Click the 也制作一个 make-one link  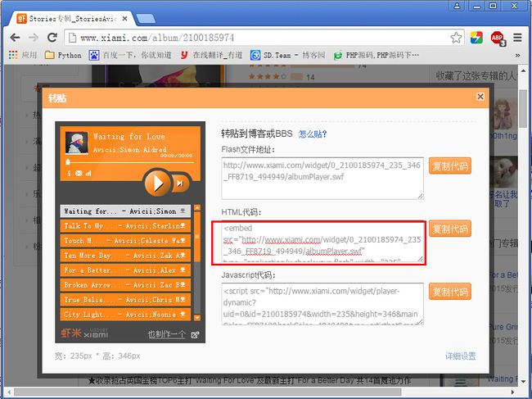(166, 334)
